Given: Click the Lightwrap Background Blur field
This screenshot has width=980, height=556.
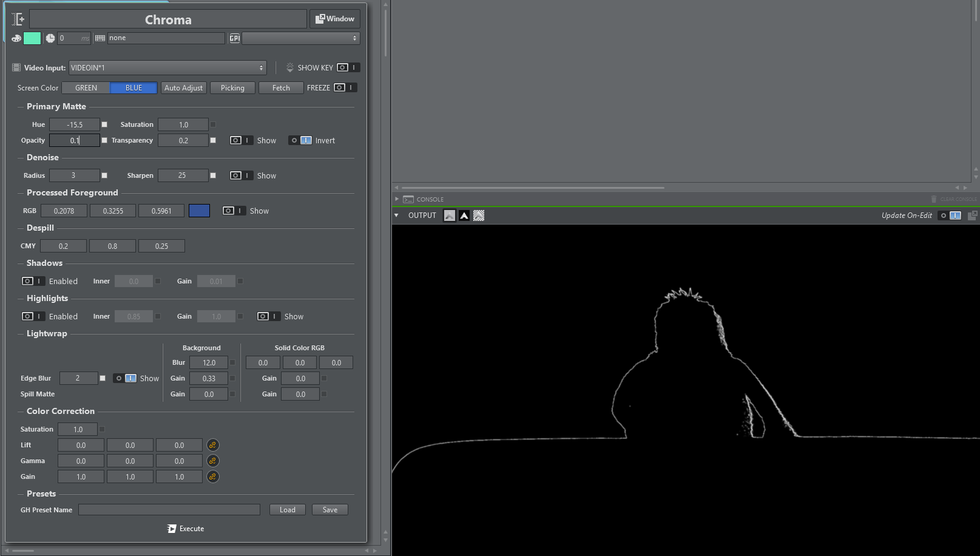Looking at the screenshot, I should (209, 362).
